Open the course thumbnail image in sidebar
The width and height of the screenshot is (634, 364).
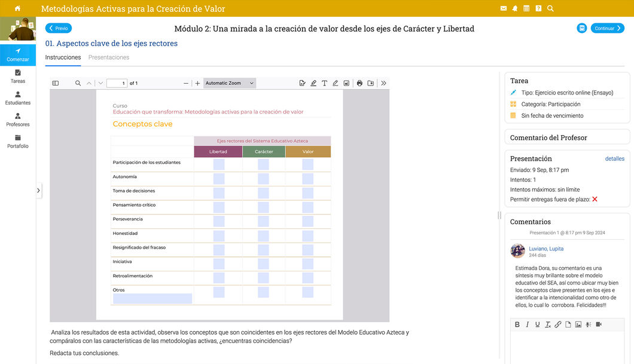point(18,29)
